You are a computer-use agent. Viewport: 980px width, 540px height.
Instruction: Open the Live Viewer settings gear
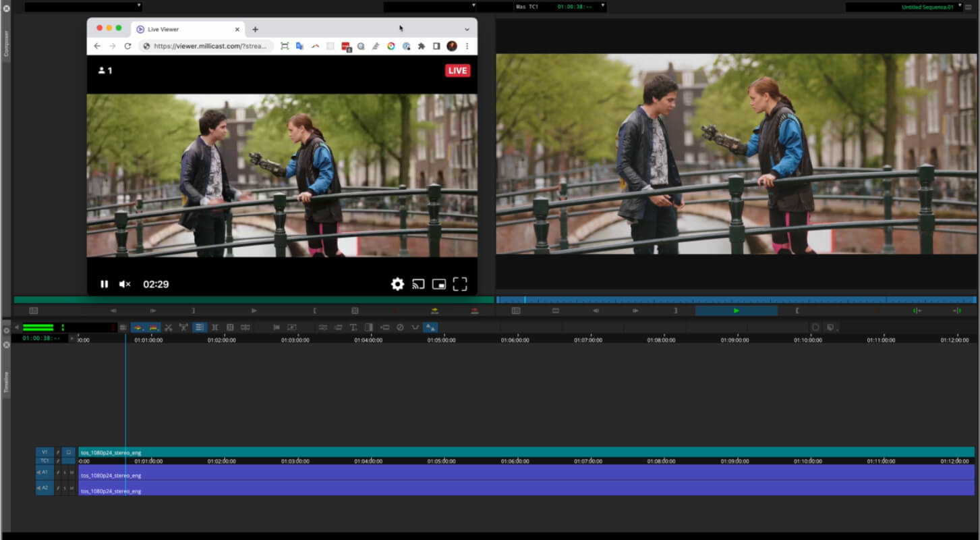[x=398, y=284]
